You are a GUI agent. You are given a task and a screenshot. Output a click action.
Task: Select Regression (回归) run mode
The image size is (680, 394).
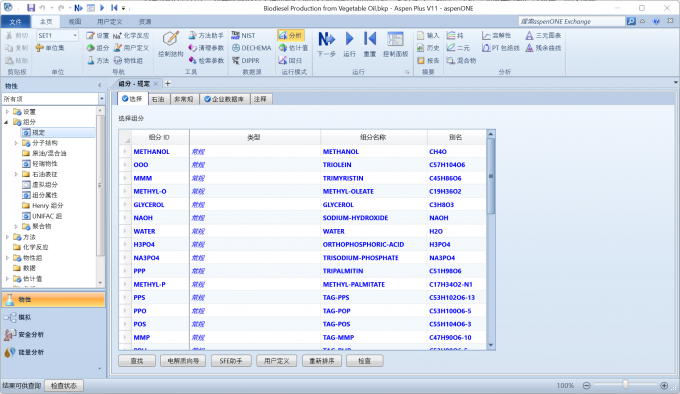click(290, 61)
